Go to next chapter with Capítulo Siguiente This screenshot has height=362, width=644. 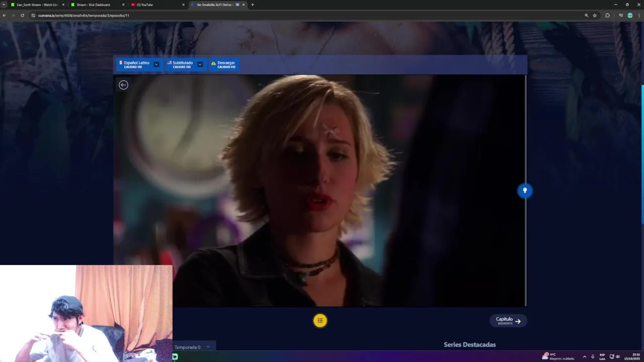click(x=508, y=321)
